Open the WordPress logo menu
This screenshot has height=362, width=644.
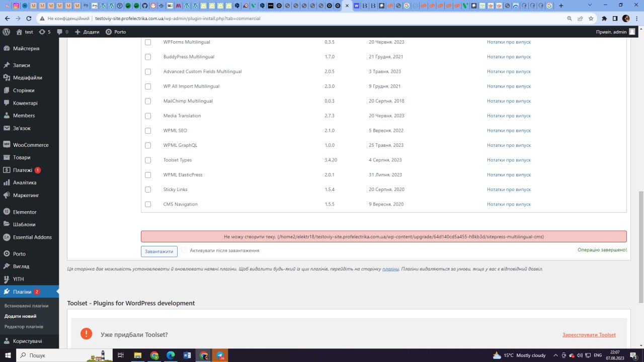[x=7, y=32]
